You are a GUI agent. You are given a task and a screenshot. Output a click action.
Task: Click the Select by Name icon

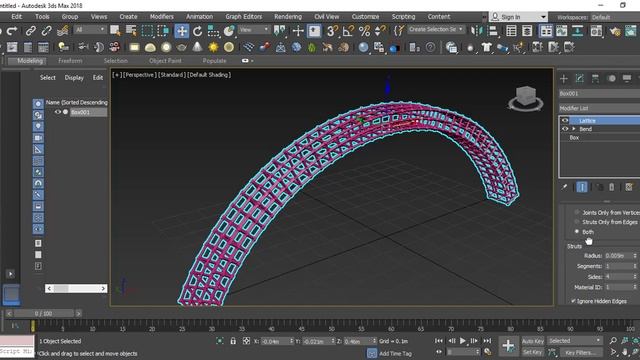point(131,31)
